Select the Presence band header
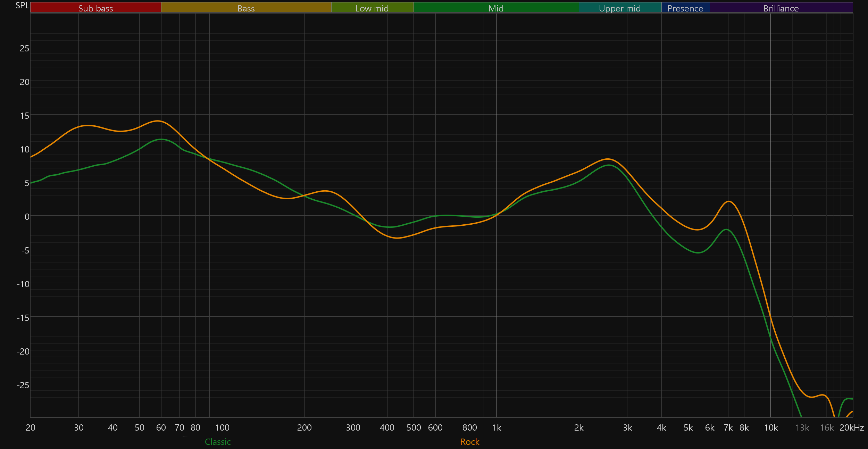This screenshot has height=449, width=868. click(685, 8)
